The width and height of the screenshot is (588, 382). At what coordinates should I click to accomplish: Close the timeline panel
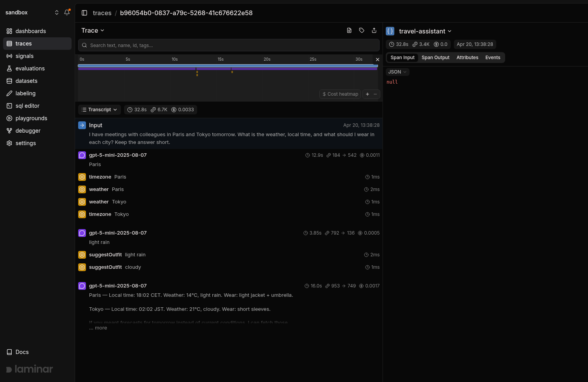377,60
